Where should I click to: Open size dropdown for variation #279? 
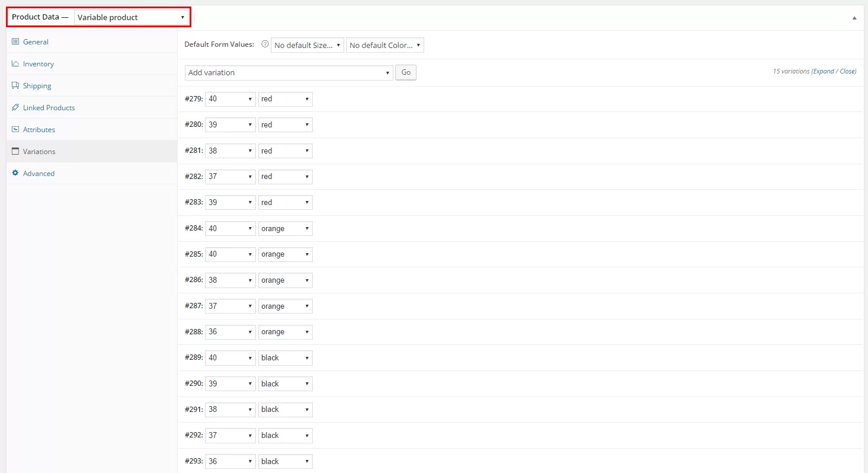tap(230, 99)
